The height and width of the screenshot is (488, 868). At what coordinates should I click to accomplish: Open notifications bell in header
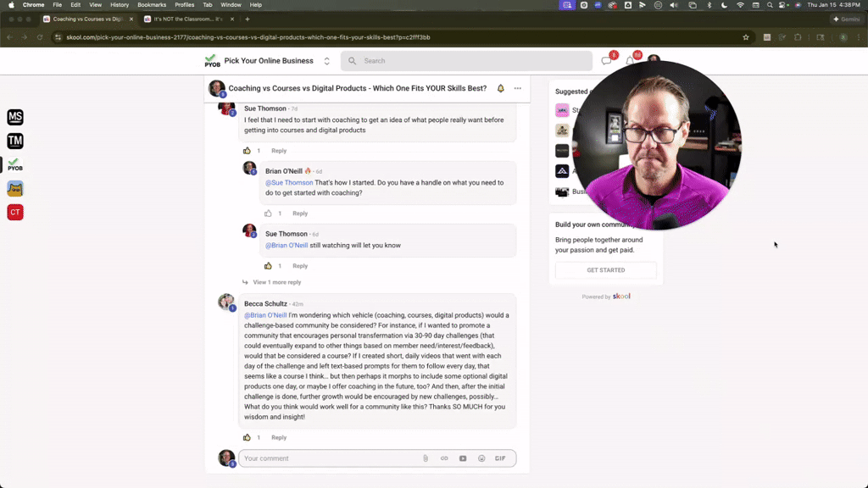click(x=630, y=61)
